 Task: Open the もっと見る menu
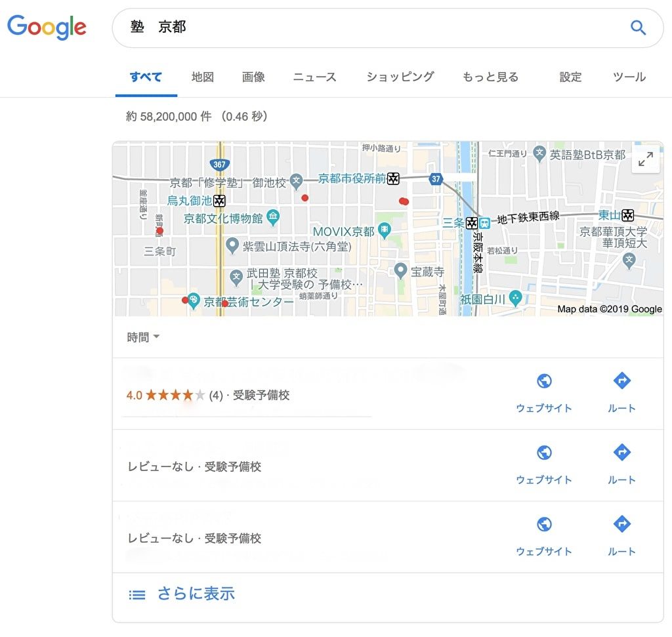pos(490,77)
